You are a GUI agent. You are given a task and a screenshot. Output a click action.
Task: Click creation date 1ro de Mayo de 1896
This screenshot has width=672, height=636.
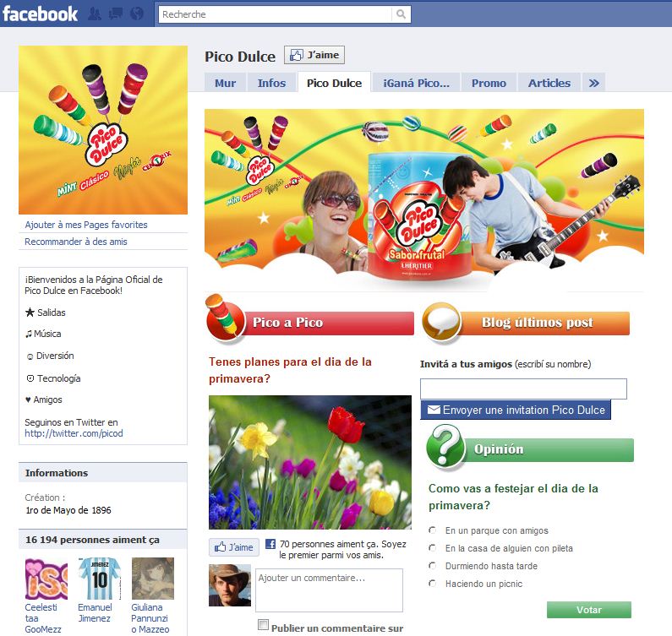coord(68,510)
